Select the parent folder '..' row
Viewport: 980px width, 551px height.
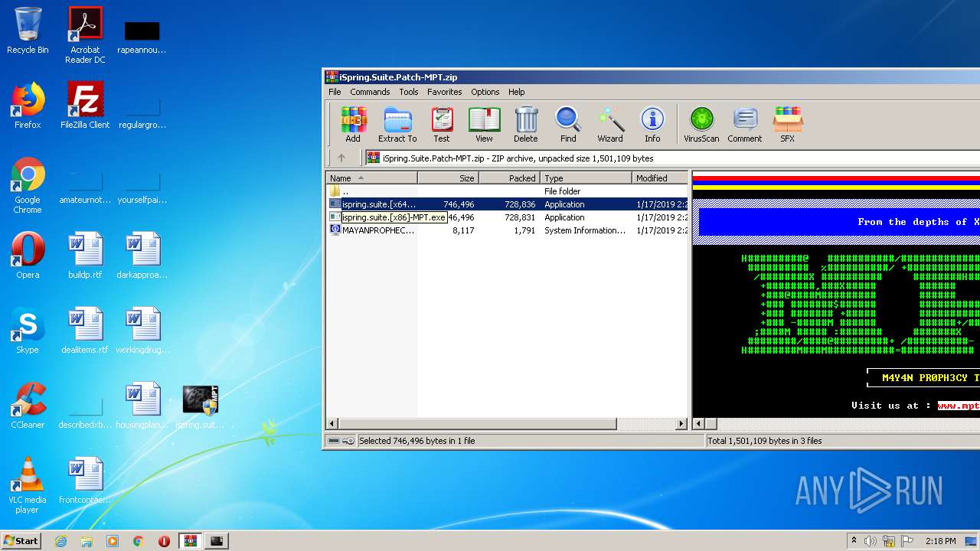[x=508, y=191]
